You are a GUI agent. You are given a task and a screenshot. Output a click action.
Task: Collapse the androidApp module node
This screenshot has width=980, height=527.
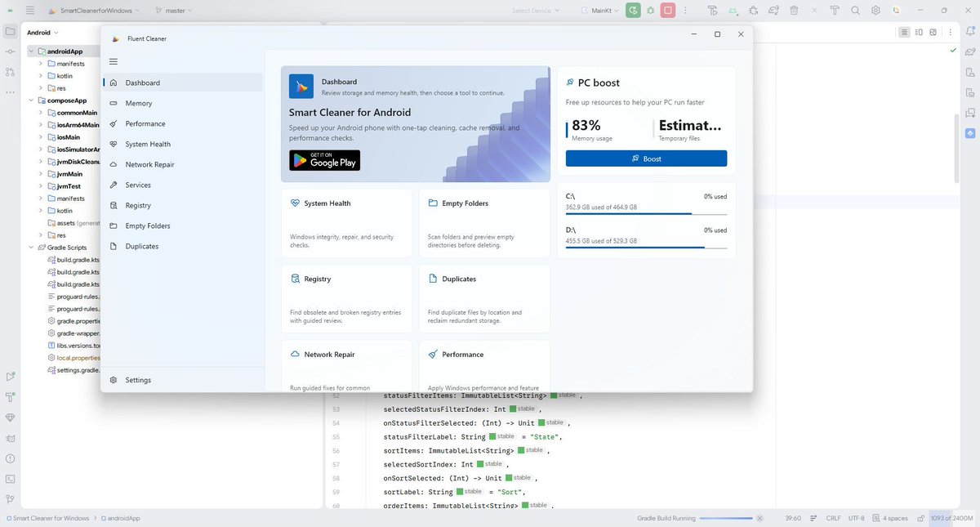click(x=31, y=51)
